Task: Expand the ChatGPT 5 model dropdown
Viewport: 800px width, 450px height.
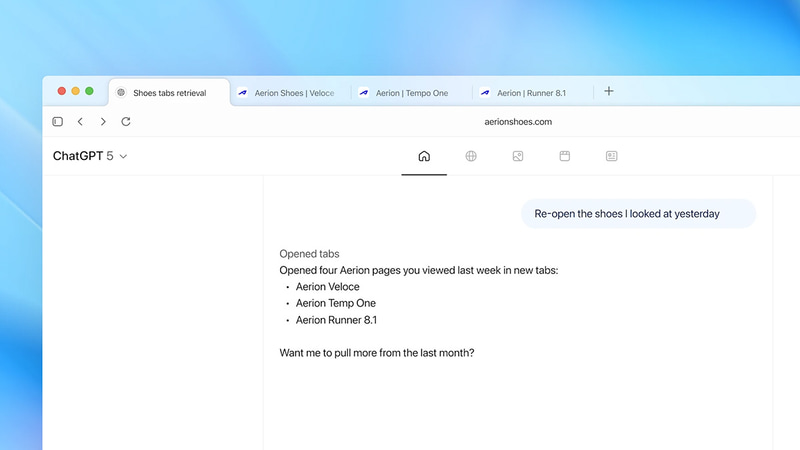Action: [90, 156]
